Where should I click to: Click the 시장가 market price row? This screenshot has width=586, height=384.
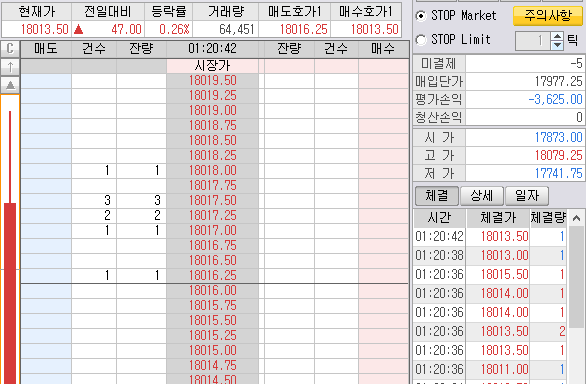click(x=212, y=66)
